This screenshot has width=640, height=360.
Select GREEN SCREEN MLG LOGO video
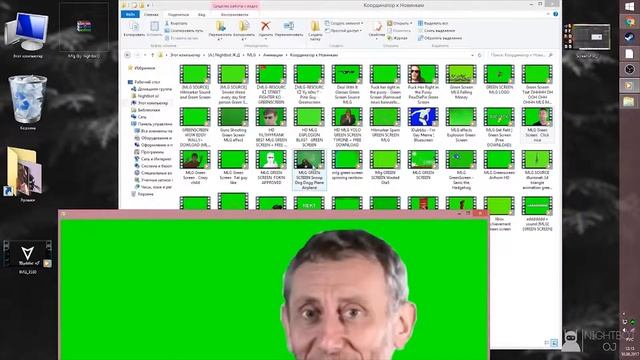(499, 80)
